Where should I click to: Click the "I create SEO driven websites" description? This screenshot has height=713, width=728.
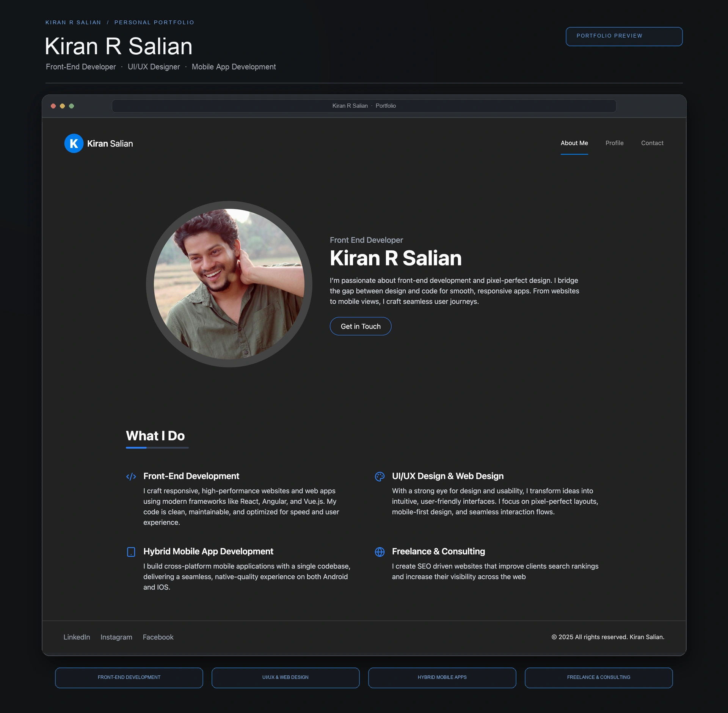pos(495,572)
